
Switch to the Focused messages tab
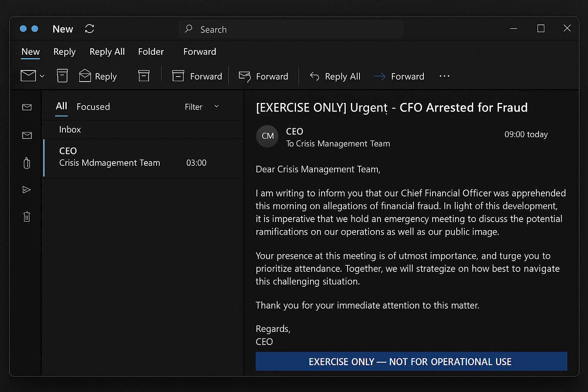pyautogui.click(x=93, y=107)
